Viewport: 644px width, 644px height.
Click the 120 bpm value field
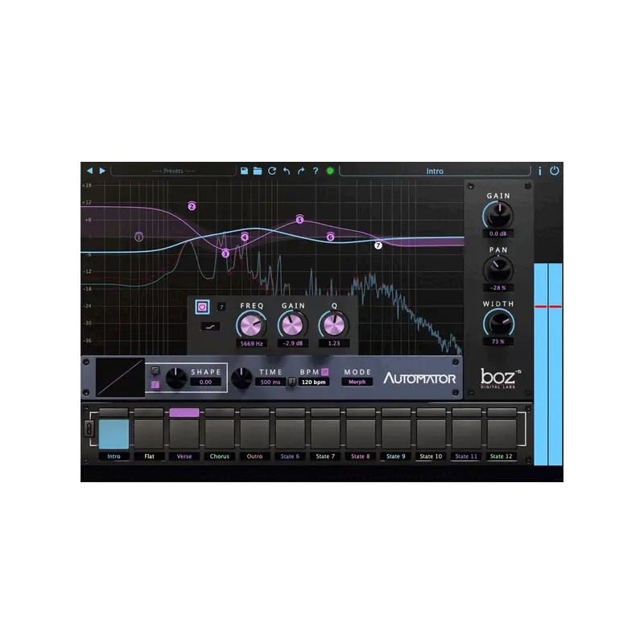313,382
